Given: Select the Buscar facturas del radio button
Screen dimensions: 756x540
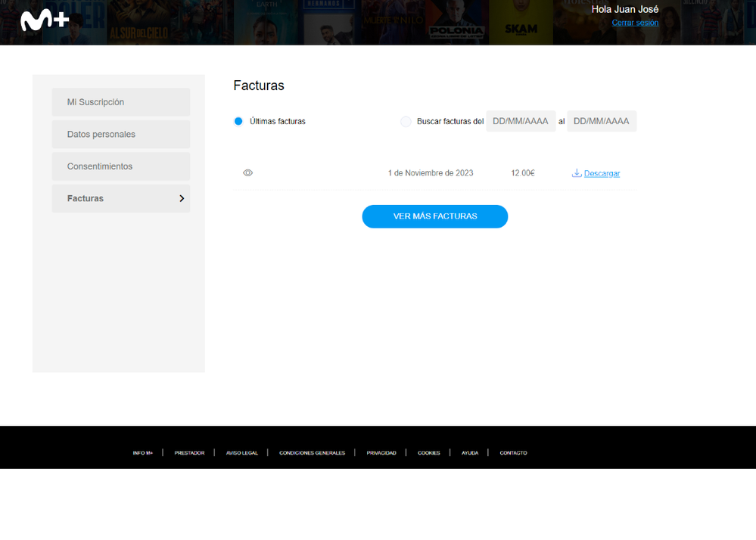Looking at the screenshot, I should tap(406, 121).
